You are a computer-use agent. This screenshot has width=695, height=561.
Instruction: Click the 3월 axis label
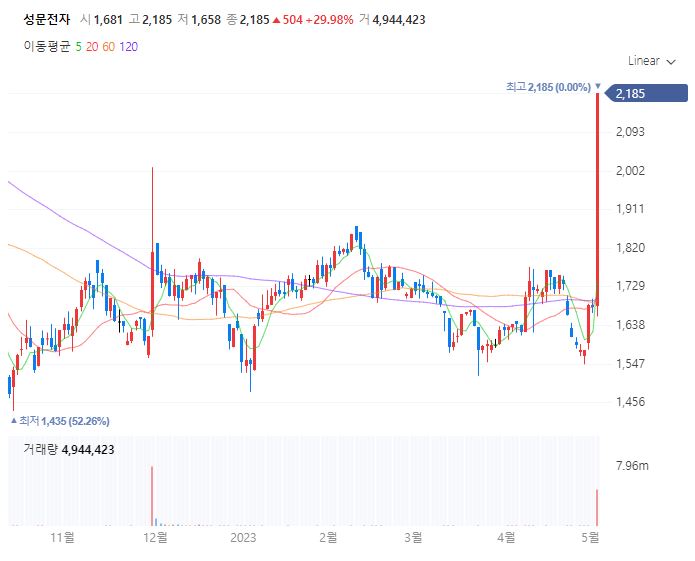[413, 538]
